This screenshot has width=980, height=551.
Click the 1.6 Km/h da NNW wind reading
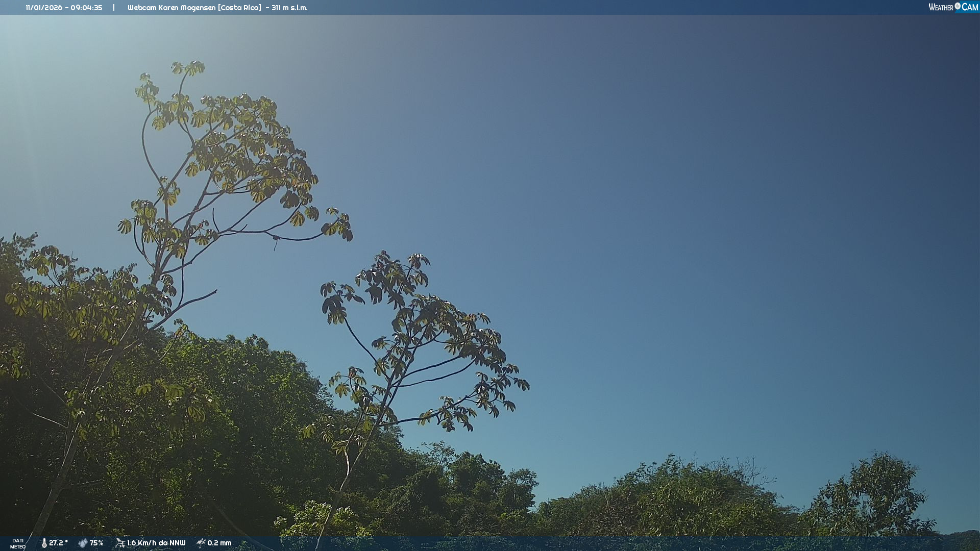tap(156, 543)
